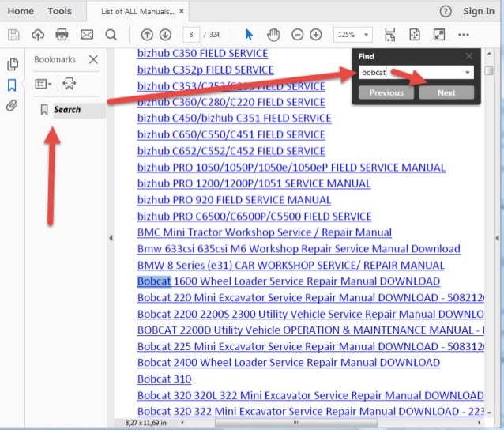The width and height of the screenshot is (504, 430).
Task: Open Bobcat 2400 Wheel Loader manual link
Action: pos(288,363)
